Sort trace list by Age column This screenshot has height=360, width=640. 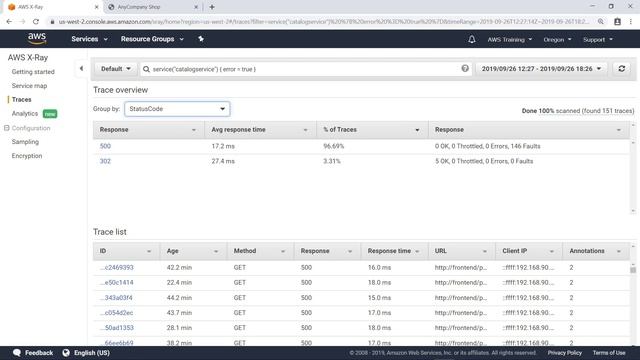pos(193,251)
